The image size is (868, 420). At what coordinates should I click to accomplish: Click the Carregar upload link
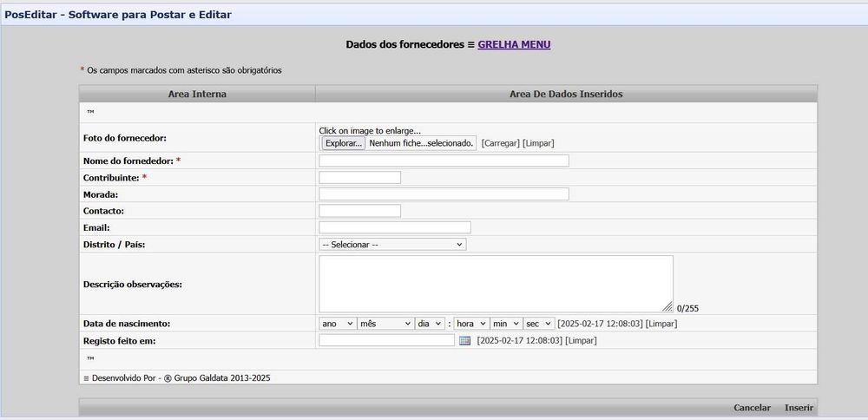pyautogui.click(x=501, y=143)
